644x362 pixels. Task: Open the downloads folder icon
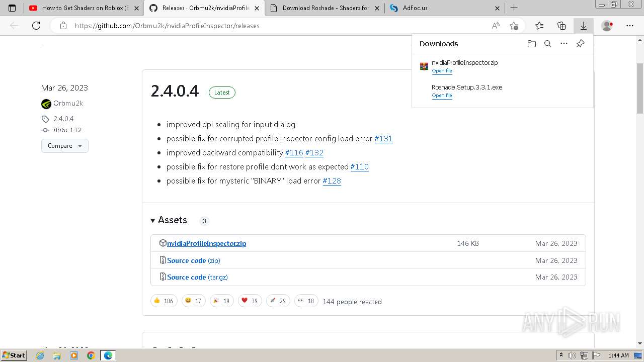pos(532,44)
